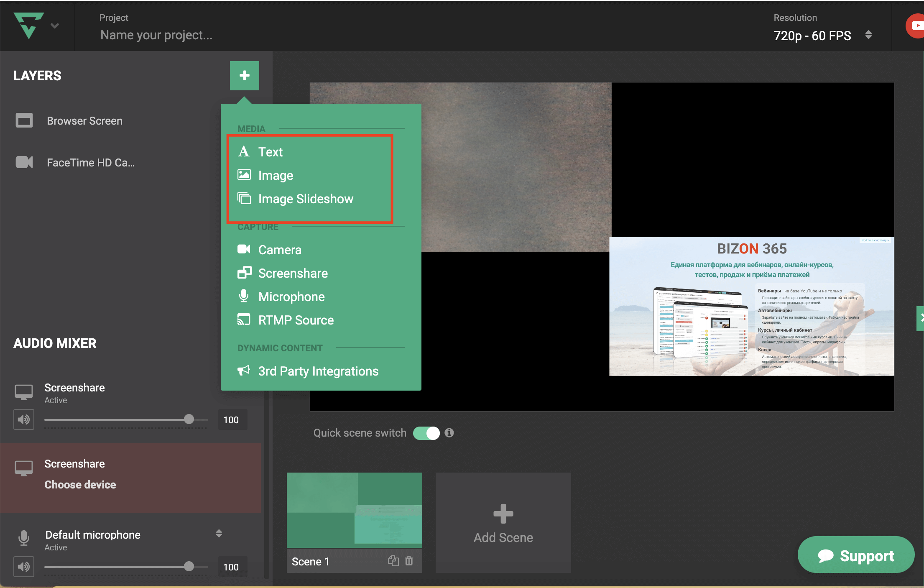Click the green plus add-layer button
Image resolution: width=924 pixels, height=588 pixels.
click(244, 76)
